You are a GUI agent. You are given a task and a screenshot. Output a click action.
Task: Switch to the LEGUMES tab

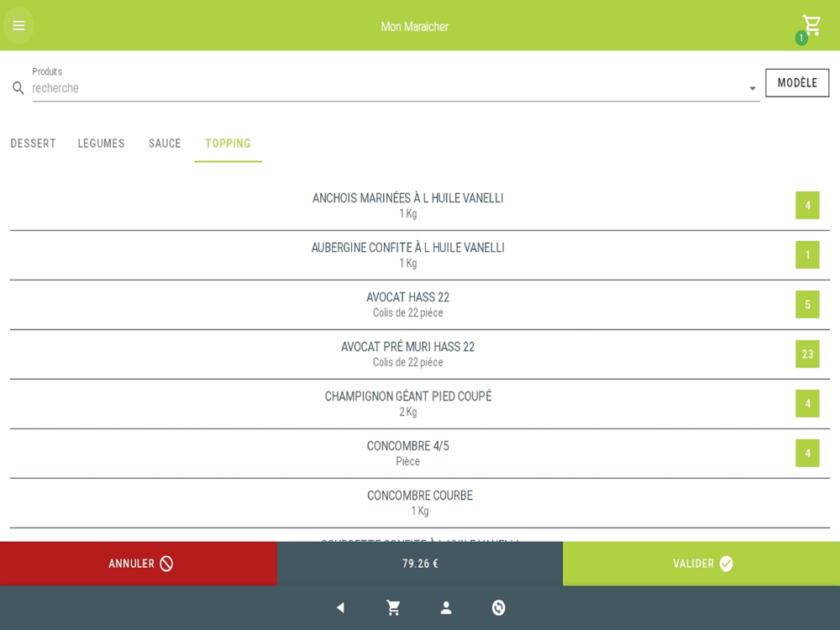click(102, 143)
